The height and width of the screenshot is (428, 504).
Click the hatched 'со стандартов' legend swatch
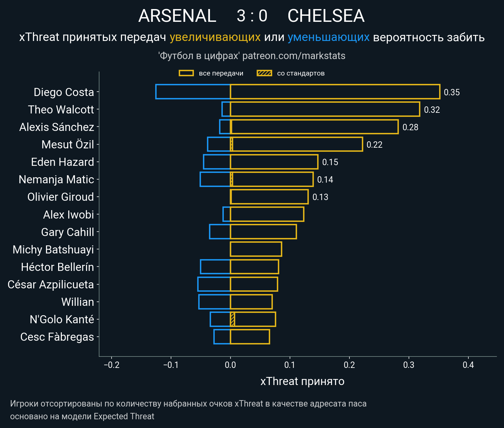point(264,73)
